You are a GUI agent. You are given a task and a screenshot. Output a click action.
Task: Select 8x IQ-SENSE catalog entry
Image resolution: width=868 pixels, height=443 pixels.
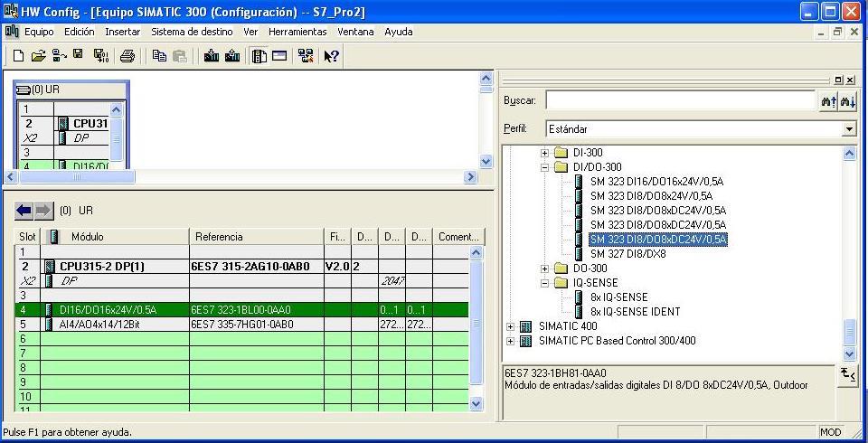click(618, 297)
